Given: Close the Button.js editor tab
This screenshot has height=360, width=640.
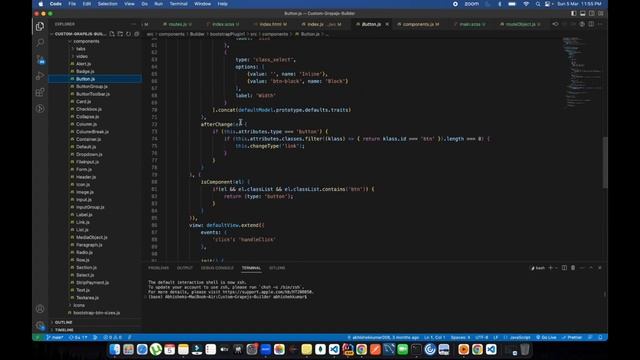Looking at the screenshot, I should click(x=387, y=24).
